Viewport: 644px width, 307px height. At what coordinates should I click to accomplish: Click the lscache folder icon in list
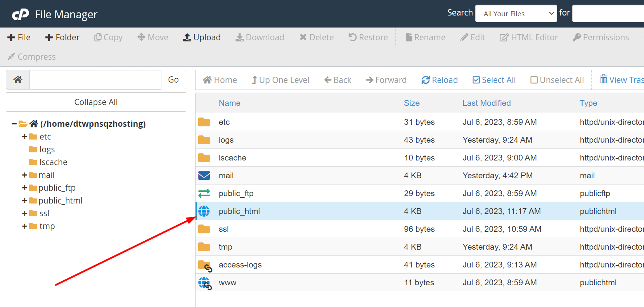(204, 158)
